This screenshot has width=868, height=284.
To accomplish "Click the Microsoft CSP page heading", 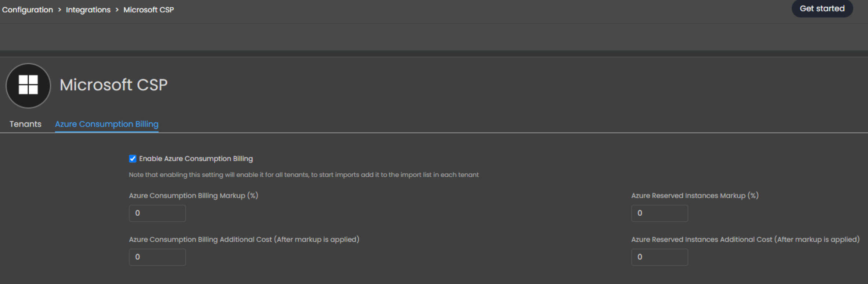I will [x=113, y=85].
